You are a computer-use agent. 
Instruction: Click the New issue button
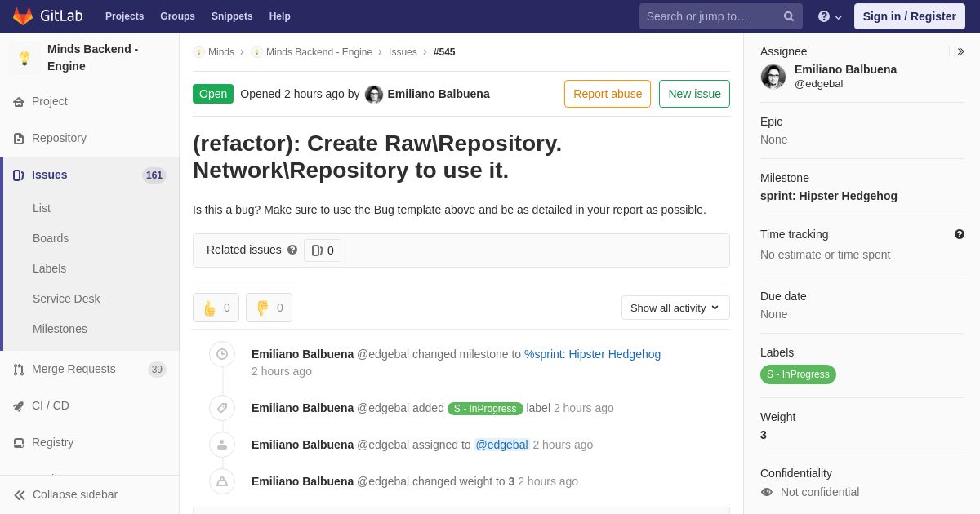coord(694,94)
